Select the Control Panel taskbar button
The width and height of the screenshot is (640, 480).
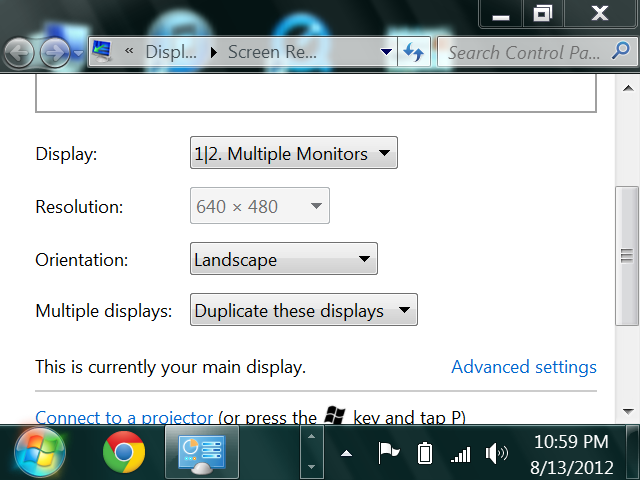[202, 452]
